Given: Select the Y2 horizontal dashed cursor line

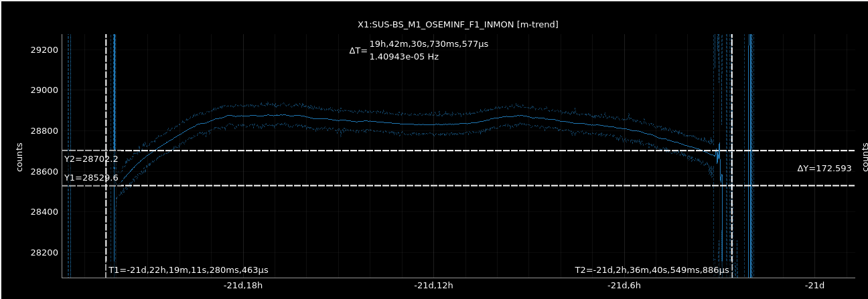Looking at the screenshot, I should (x=458, y=151).
